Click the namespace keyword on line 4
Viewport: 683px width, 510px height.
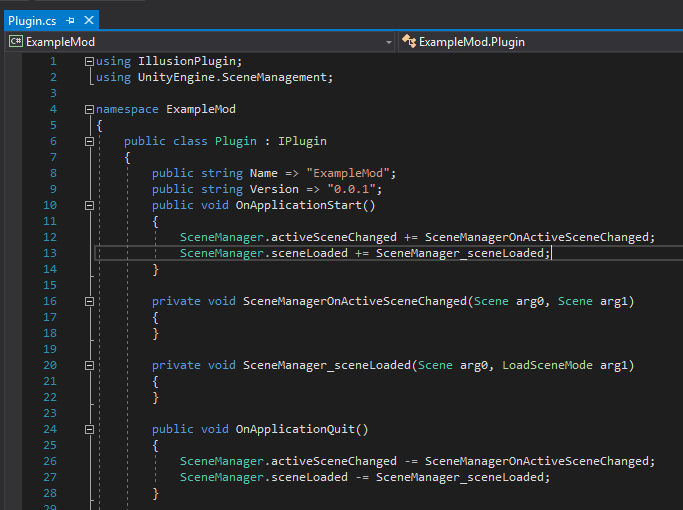pyautogui.click(x=127, y=109)
